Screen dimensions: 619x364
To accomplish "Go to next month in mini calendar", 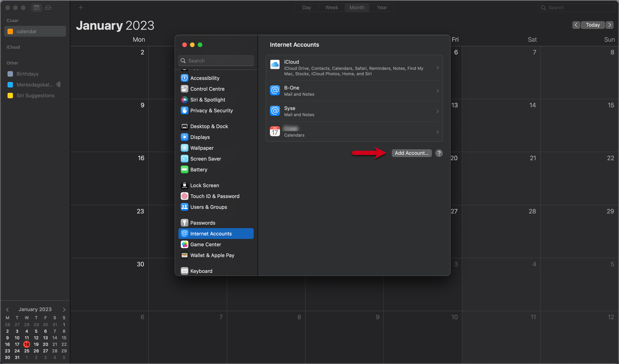I will tap(64, 309).
